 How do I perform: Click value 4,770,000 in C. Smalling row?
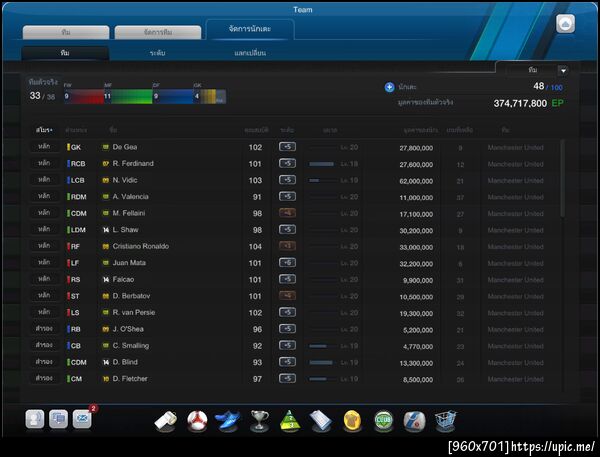(418, 347)
